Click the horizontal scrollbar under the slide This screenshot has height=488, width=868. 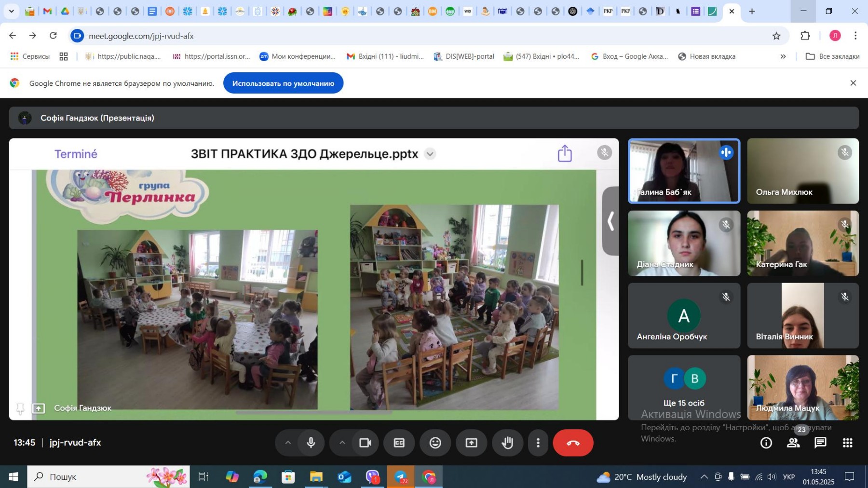pyautogui.click(x=313, y=412)
